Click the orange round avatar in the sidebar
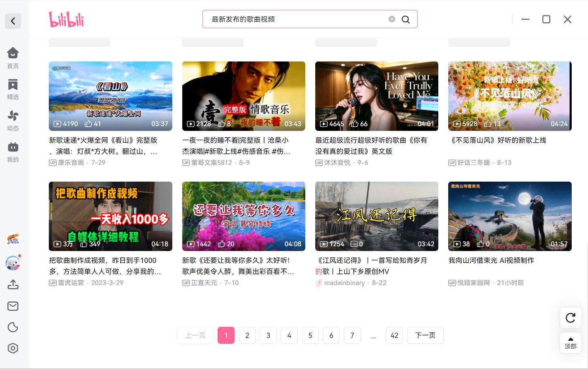 [13, 240]
